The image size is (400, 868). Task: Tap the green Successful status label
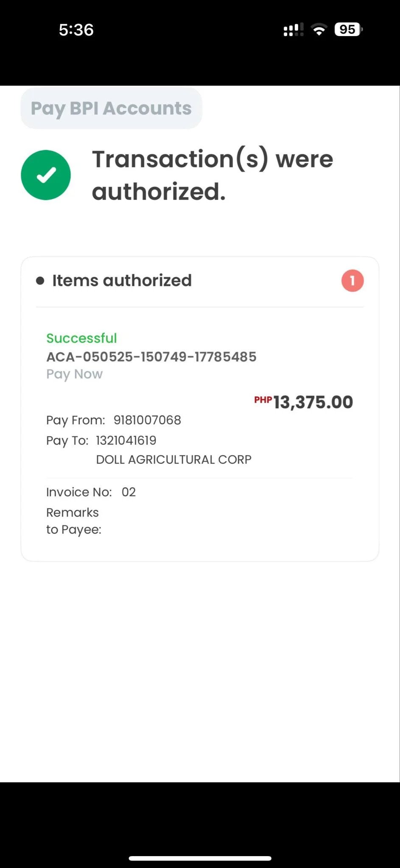pyautogui.click(x=81, y=338)
